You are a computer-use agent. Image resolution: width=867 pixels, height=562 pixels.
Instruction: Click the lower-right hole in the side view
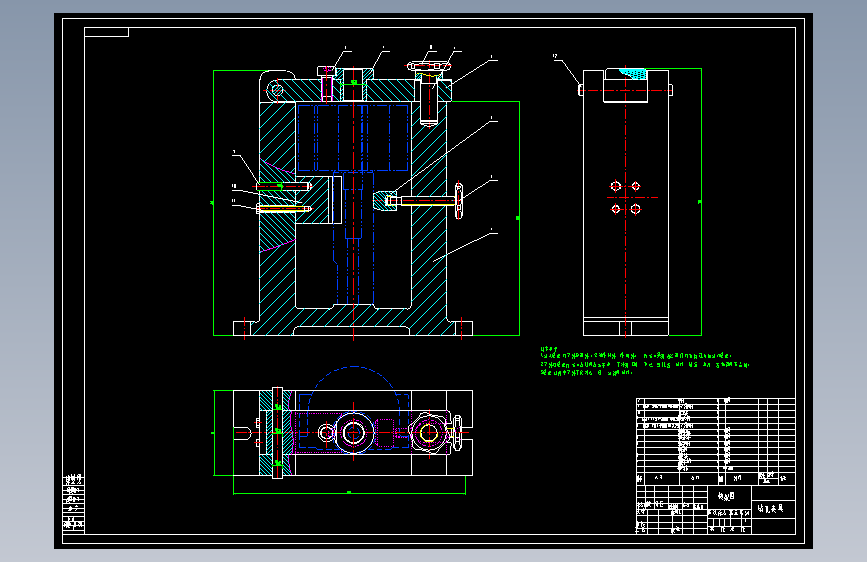(x=635, y=209)
